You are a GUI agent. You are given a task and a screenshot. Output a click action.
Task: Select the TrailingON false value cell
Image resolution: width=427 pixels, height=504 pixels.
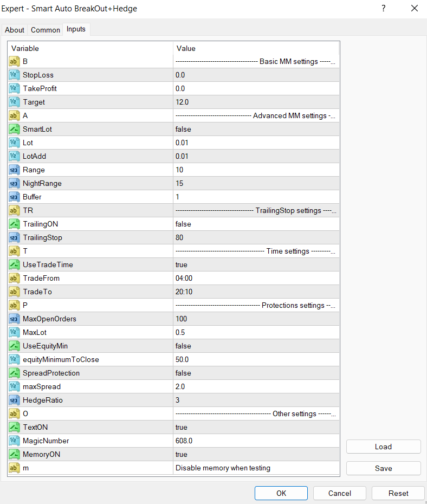[256, 224]
